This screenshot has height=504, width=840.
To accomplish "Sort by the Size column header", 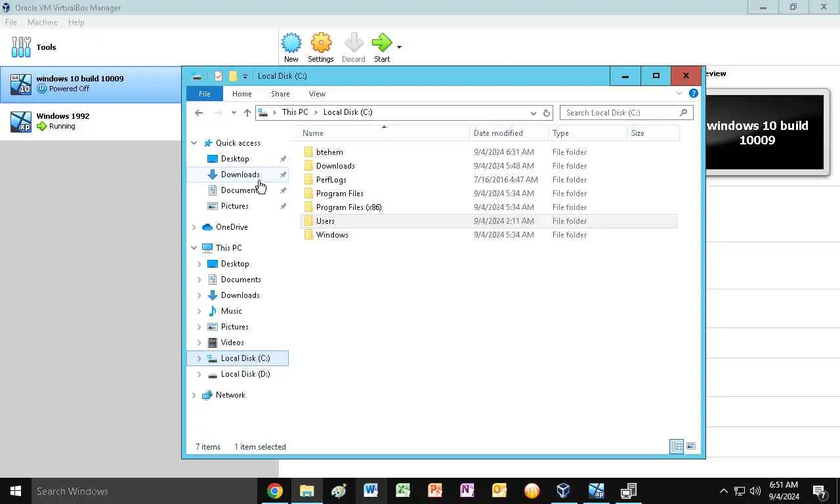I will pos(653,133).
